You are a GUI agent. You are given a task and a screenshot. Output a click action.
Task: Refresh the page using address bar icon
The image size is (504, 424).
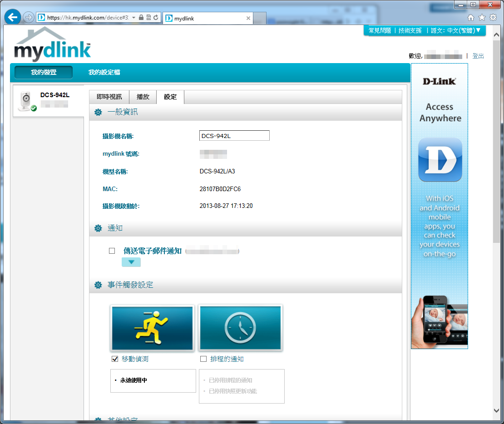(156, 18)
